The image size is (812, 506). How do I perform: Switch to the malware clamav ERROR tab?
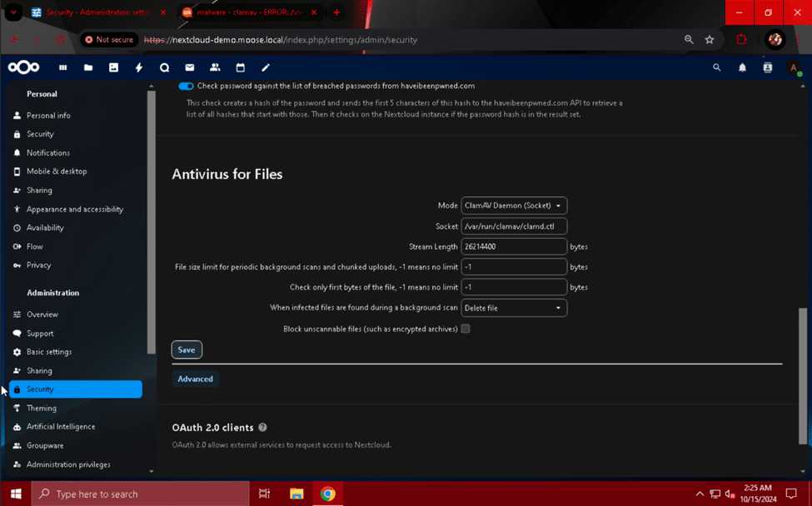coord(250,12)
